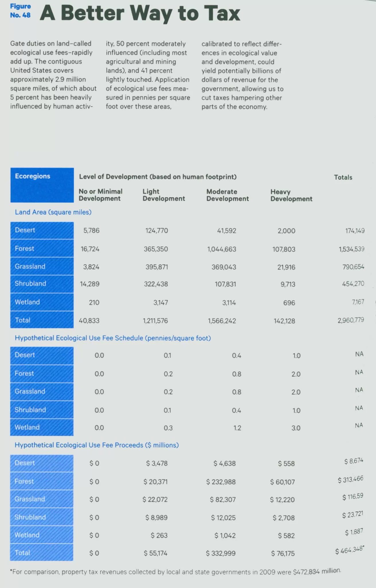The height and width of the screenshot is (588, 376).
Task: Click the "A Better Way to Tax" title
Action: tap(140, 13)
